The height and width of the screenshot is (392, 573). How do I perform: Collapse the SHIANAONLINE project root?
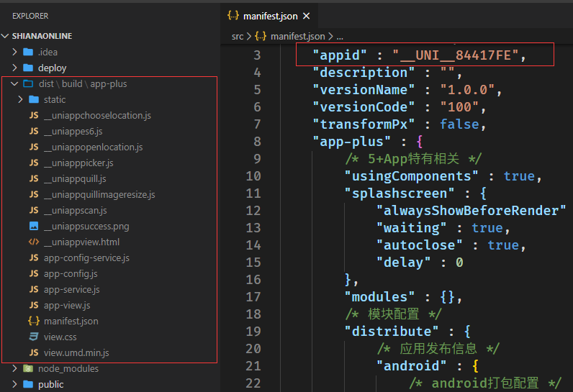click(6, 36)
